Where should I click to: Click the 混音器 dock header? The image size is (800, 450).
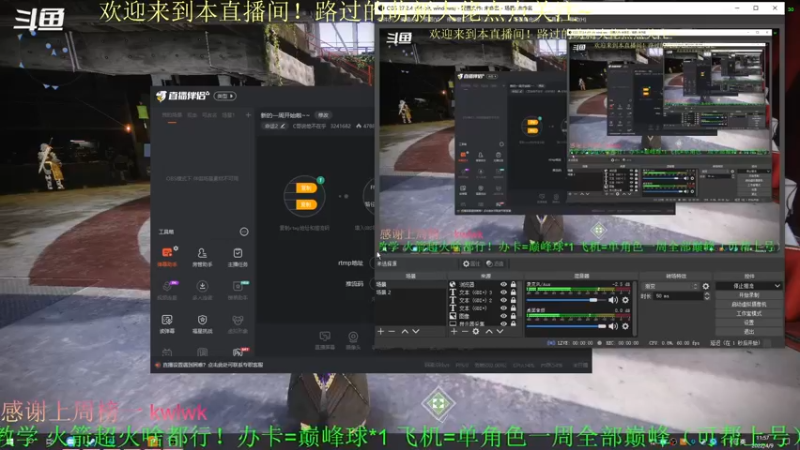click(x=581, y=276)
